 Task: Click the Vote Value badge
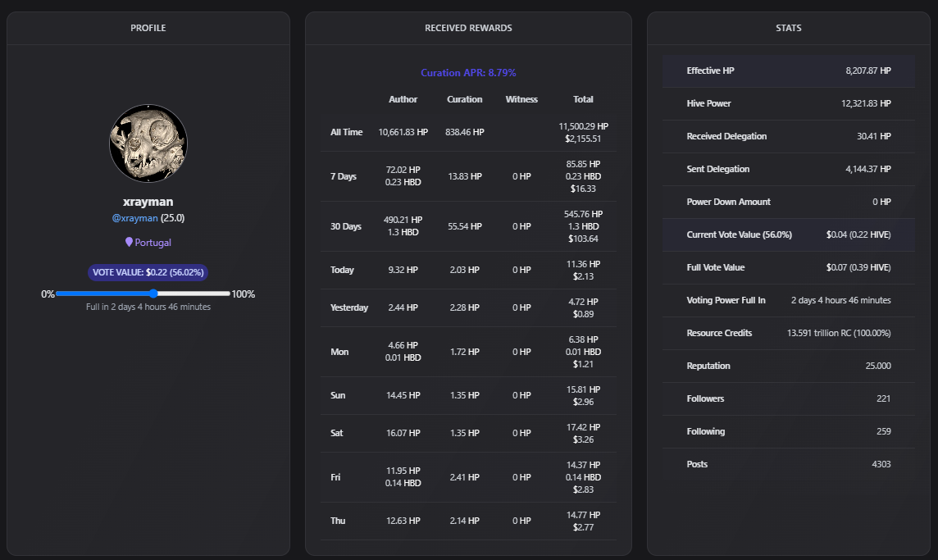148,272
